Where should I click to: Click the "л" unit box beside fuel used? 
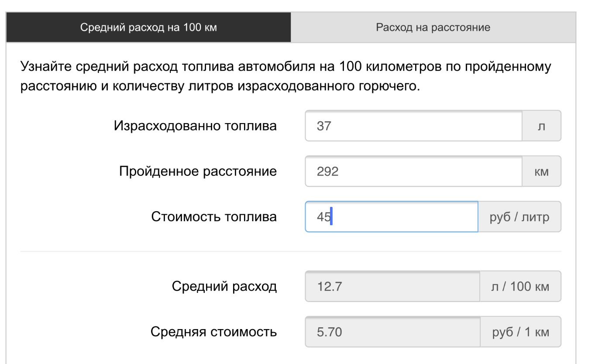(541, 126)
